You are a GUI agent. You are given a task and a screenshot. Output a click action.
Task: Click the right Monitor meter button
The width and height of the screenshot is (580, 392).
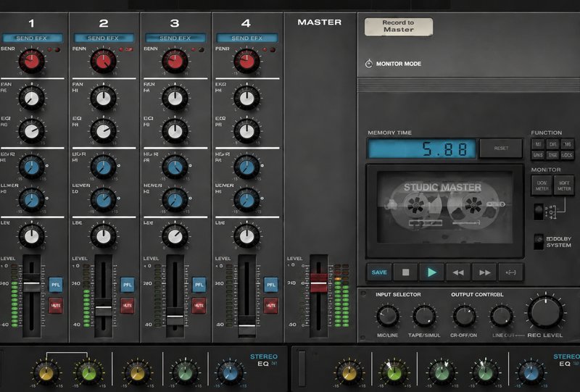[x=564, y=185]
